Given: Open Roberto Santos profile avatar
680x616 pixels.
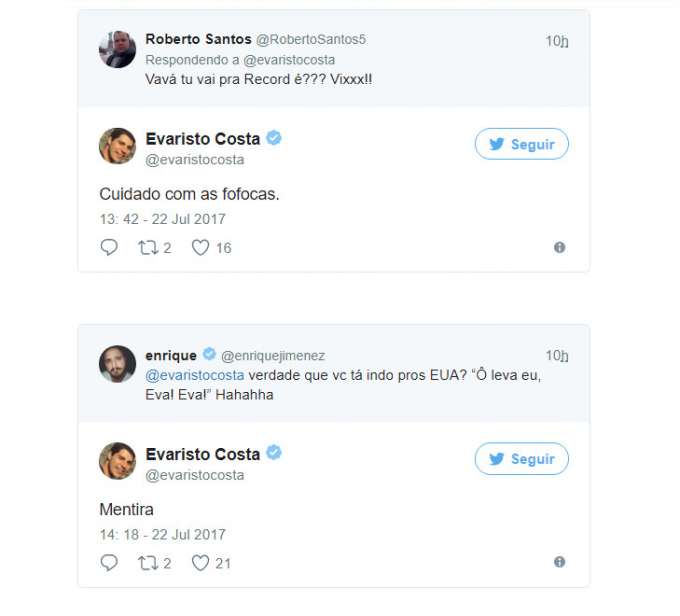Looking at the screenshot, I should click(x=117, y=49).
